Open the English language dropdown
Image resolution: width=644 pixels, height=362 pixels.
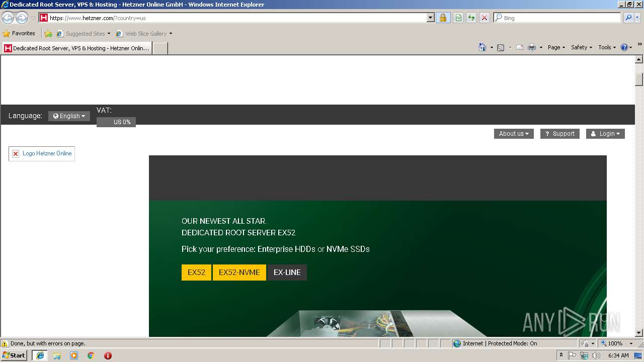pos(69,116)
